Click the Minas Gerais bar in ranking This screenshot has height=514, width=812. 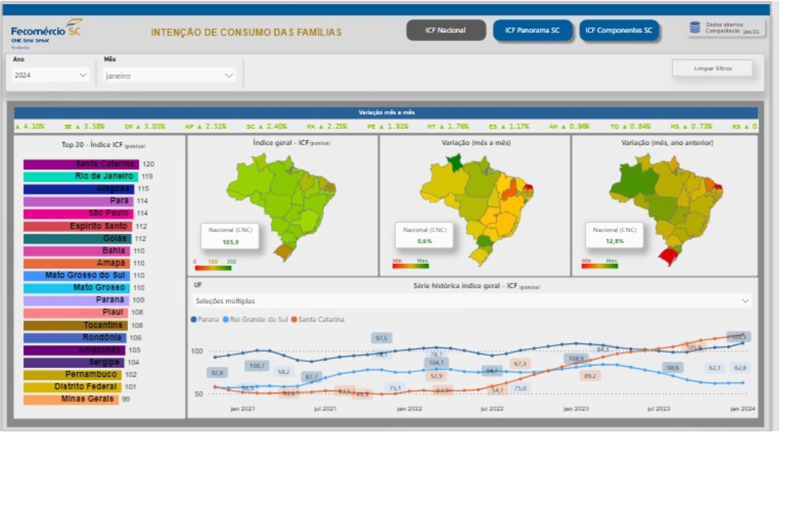click(71, 399)
